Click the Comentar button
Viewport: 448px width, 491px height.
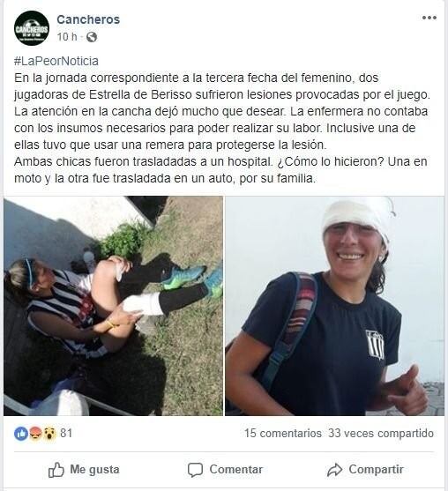(x=225, y=470)
